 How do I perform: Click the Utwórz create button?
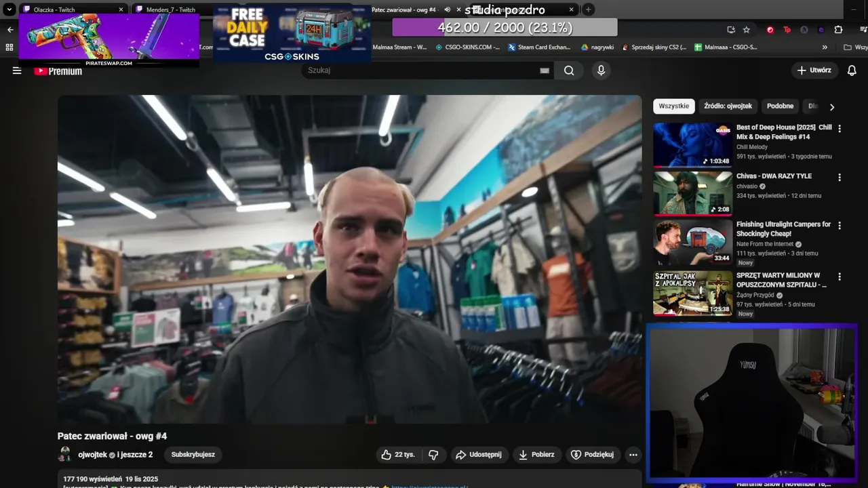tap(814, 70)
